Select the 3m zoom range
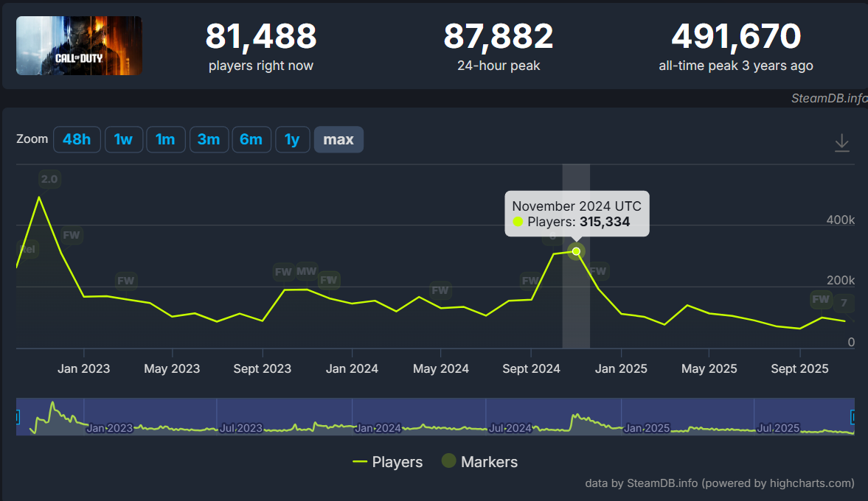 (x=209, y=139)
